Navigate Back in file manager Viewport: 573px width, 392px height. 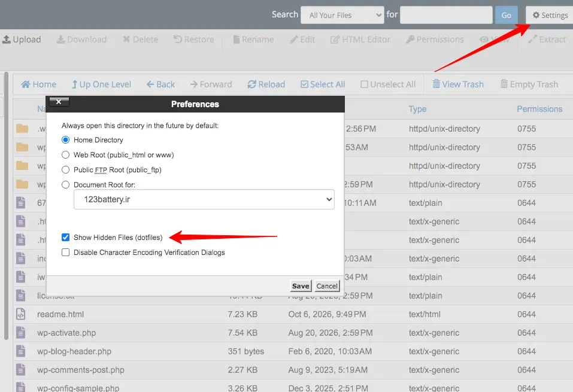pyautogui.click(x=161, y=84)
